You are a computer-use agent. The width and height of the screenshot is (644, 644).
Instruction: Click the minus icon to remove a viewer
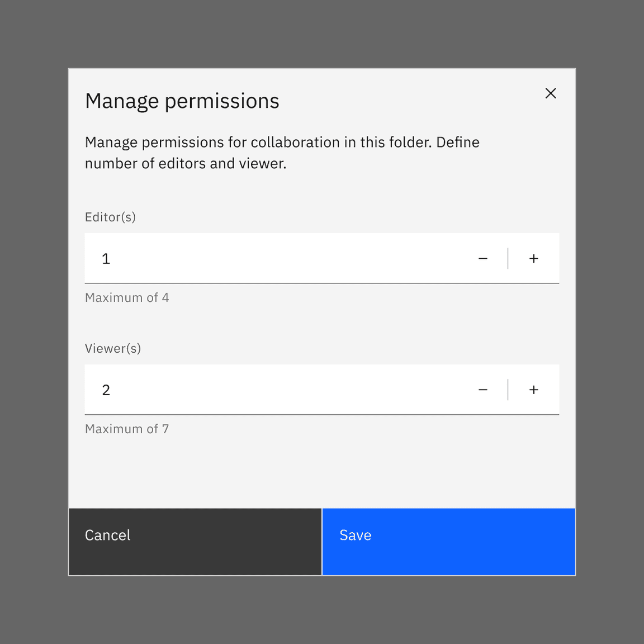pos(483,390)
